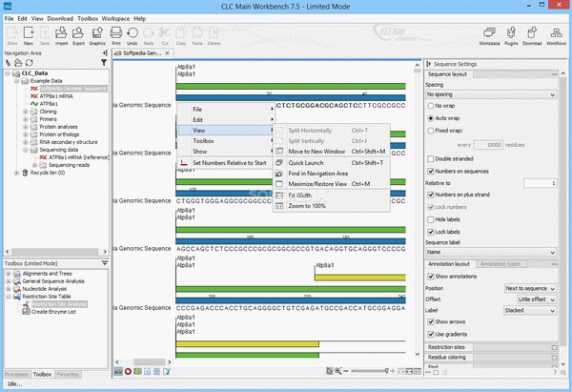The height and width of the screenshot is (392, 572).
Task: Click the zoom to 100% icon at bottom bar
Action: [x=418, y=371]
